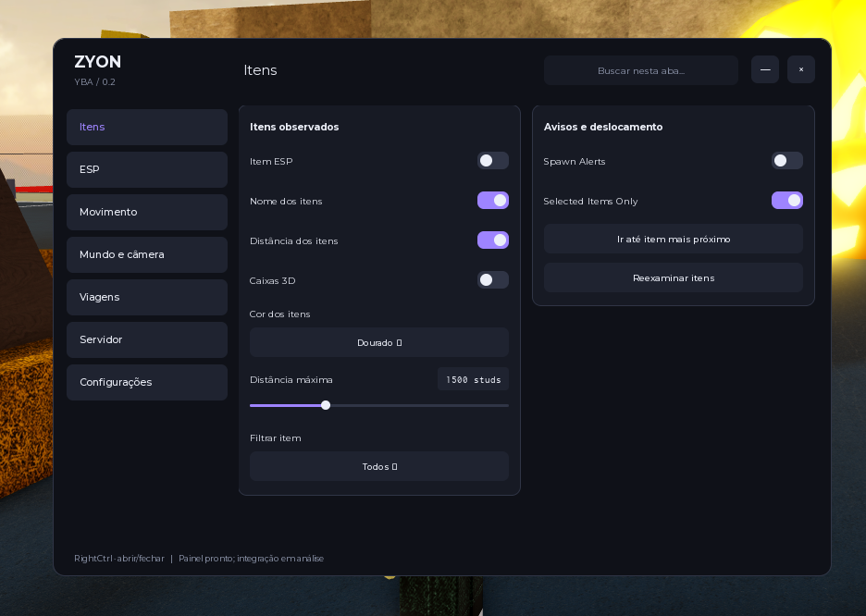Open the ESP tab in sidebar
The width and height of the screenshot is (866, 616).
click(x=147, y=169)
